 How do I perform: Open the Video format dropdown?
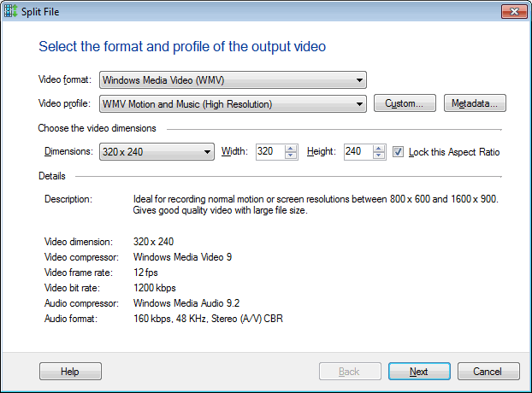pyautogui.click(x=233, y=80)
